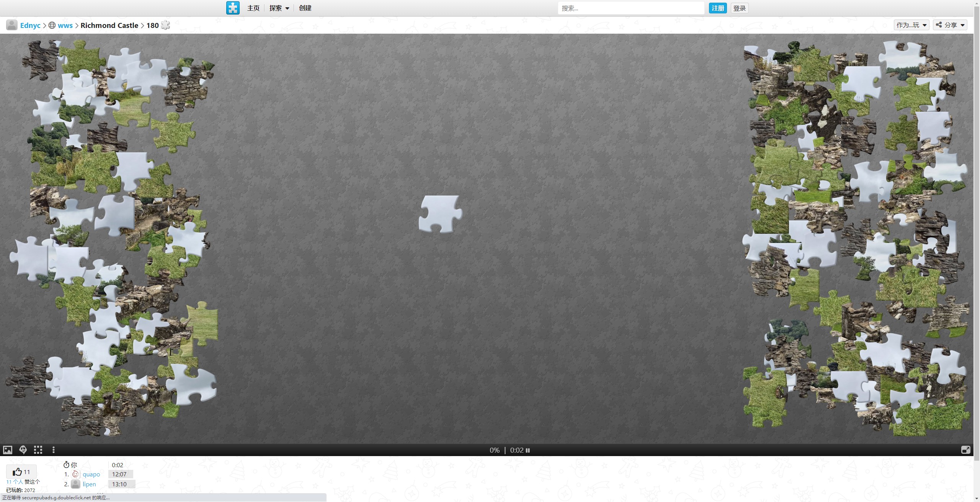Open Ednyc user avatar

pos(12,25)
